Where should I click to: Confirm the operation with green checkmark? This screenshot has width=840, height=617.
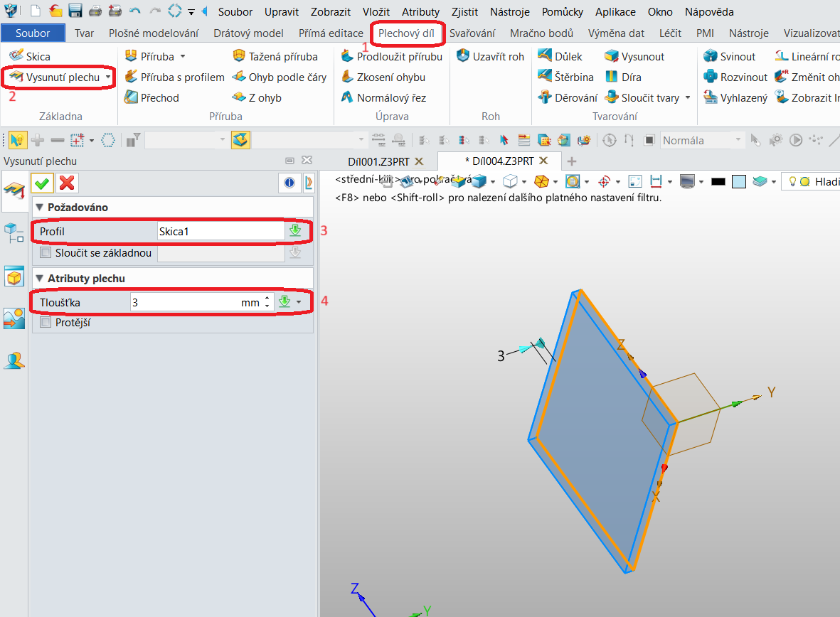click(42, 183)
